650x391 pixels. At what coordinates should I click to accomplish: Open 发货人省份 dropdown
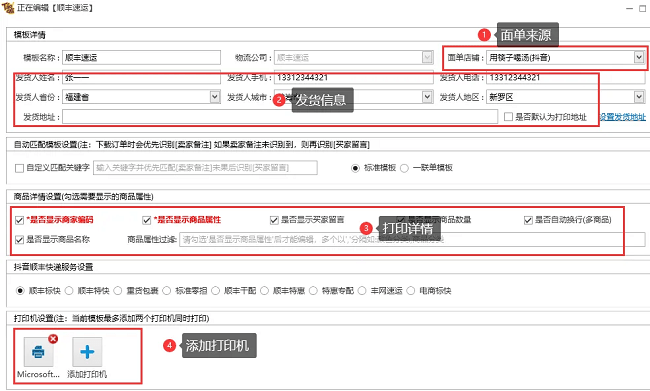(x=215, y=97)
